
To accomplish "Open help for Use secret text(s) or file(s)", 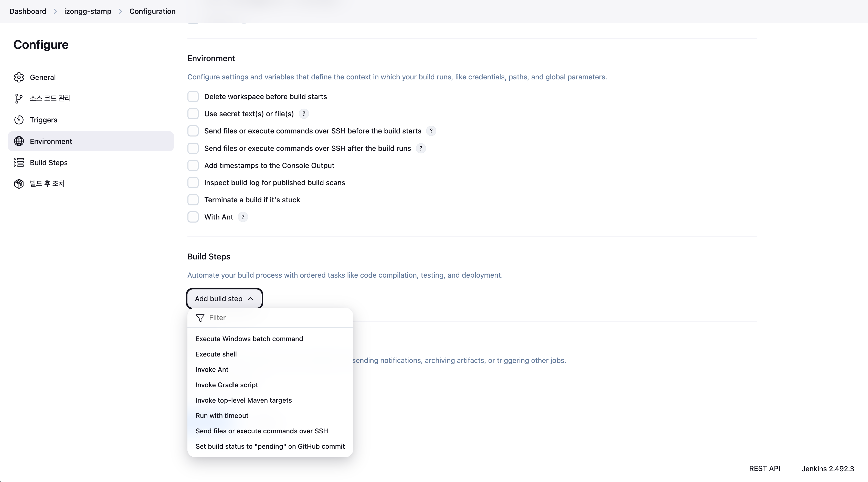I will pyautogui.click(x=304, y=114).
